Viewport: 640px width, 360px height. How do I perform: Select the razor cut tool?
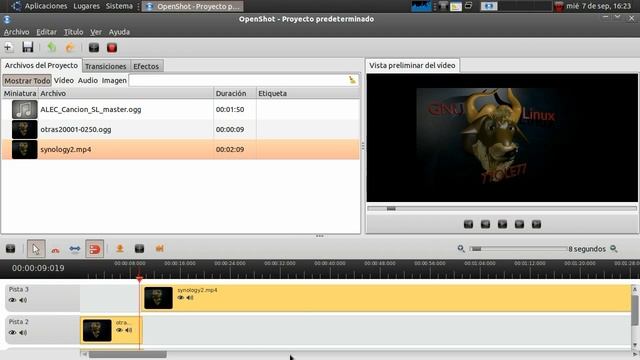56,249
